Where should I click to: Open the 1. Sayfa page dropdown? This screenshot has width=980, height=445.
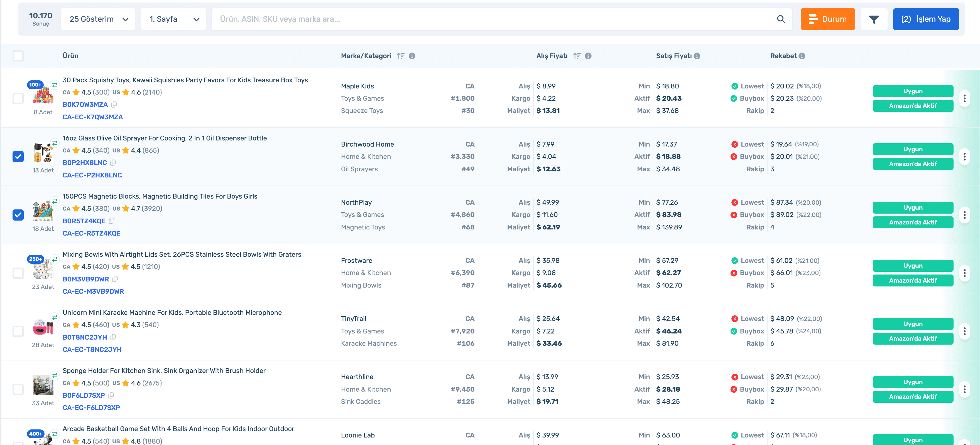[x=173, y=19]
